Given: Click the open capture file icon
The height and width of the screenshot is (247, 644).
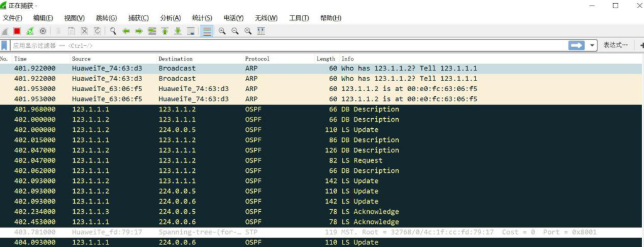Looking at the screenshot, I should (58, 31).
